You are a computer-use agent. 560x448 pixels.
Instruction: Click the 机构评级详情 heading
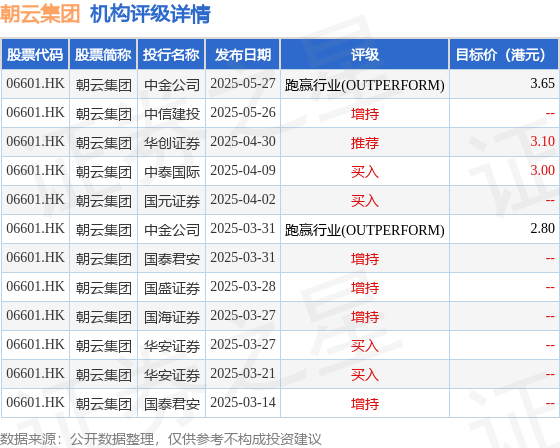[x=150, y=14]
